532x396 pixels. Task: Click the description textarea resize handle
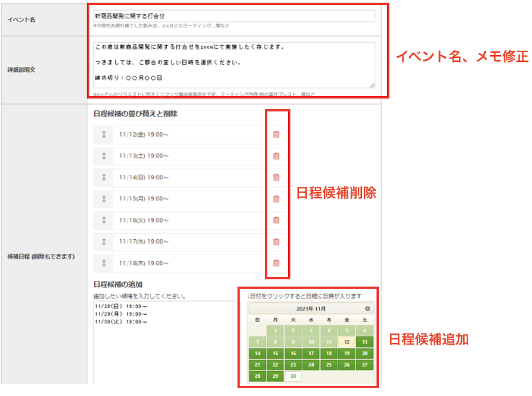click(x=373, y=86)
